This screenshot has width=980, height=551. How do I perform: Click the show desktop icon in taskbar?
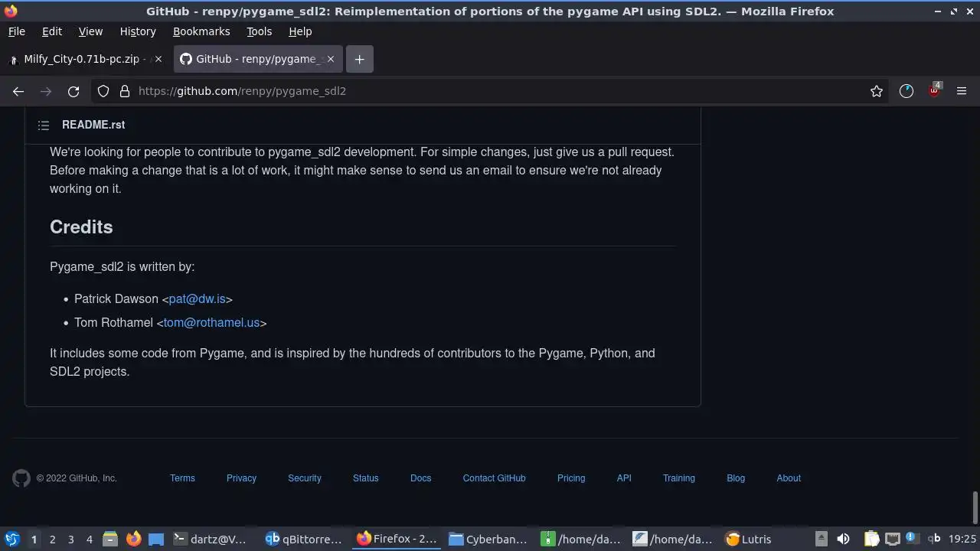(156, 539)
